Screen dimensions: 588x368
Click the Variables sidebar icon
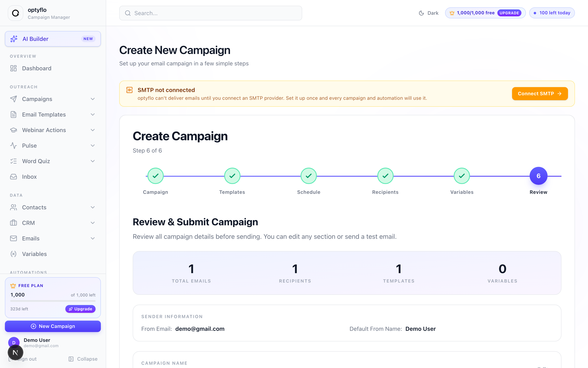(14, 254)
